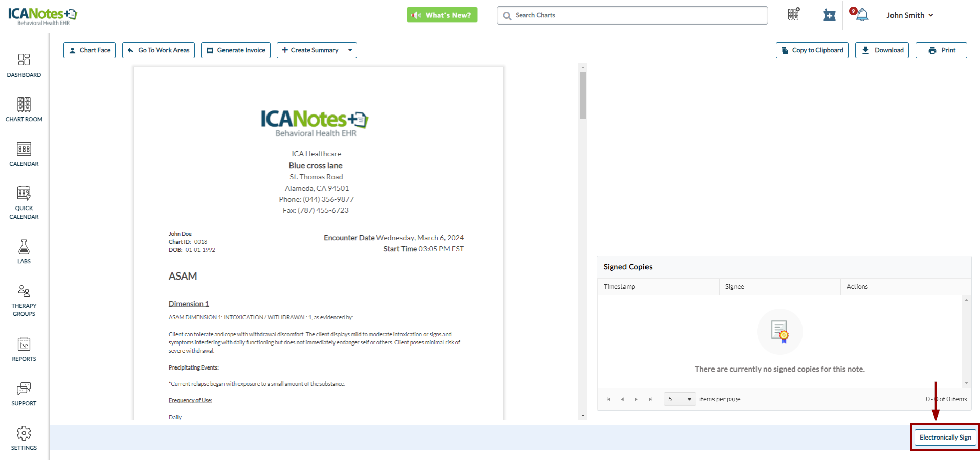980x460 pixels.
Task: Click the Signed Copies panel title
Action: (x=628, y=267)
